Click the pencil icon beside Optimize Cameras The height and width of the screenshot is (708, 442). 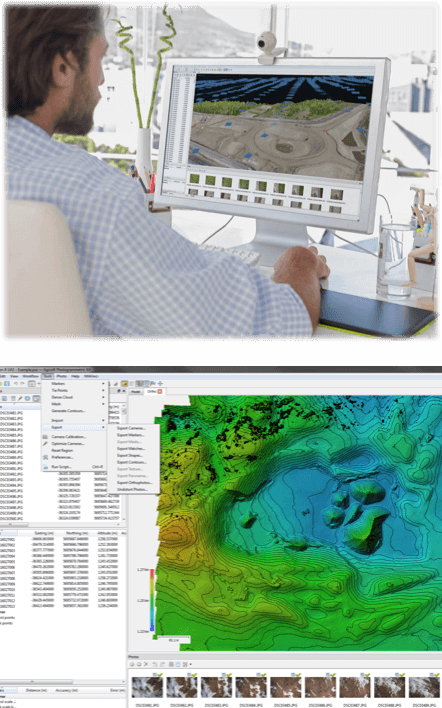(x=46, y=443)
